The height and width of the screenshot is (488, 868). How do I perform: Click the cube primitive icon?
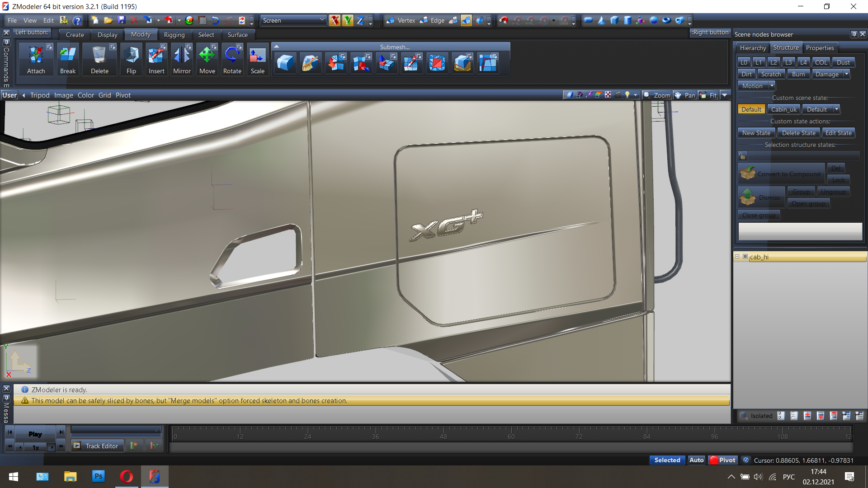pos(614,20)
